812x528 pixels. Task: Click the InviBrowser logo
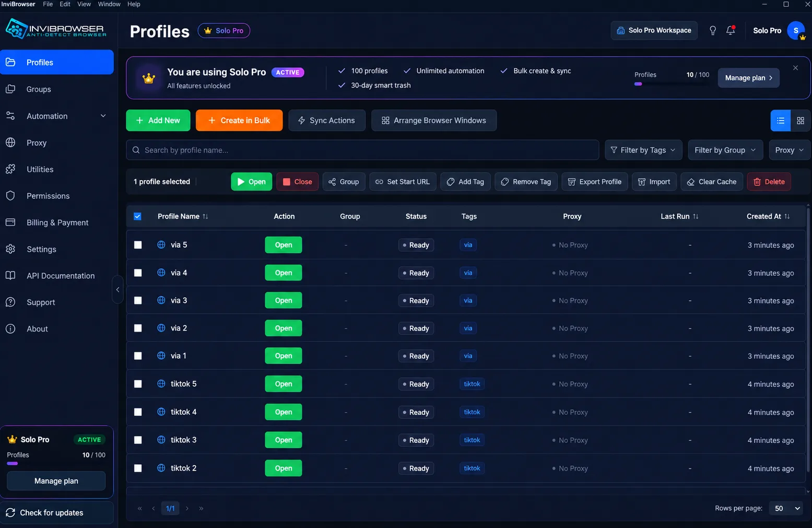pos(55,29)
